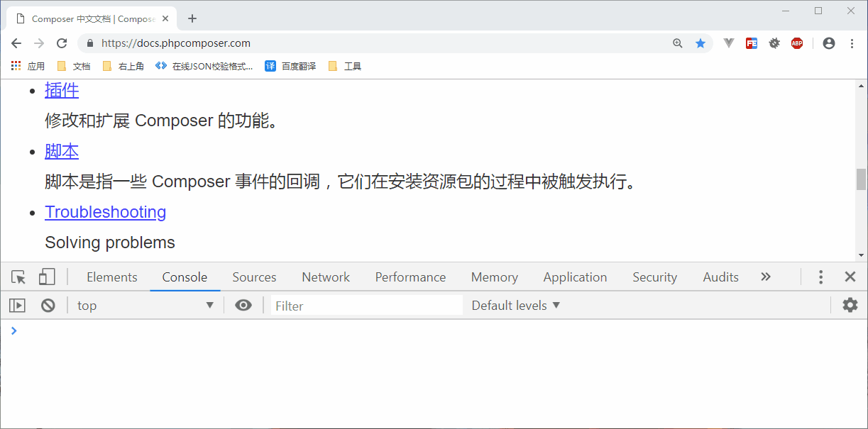This screenshot has width=868, height=429.
Task: Click the scrollbar up arrow
Action: 862,85
